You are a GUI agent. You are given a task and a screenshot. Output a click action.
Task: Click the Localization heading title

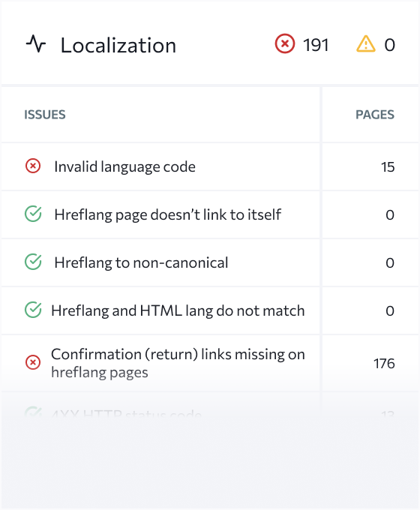point(118,45)
